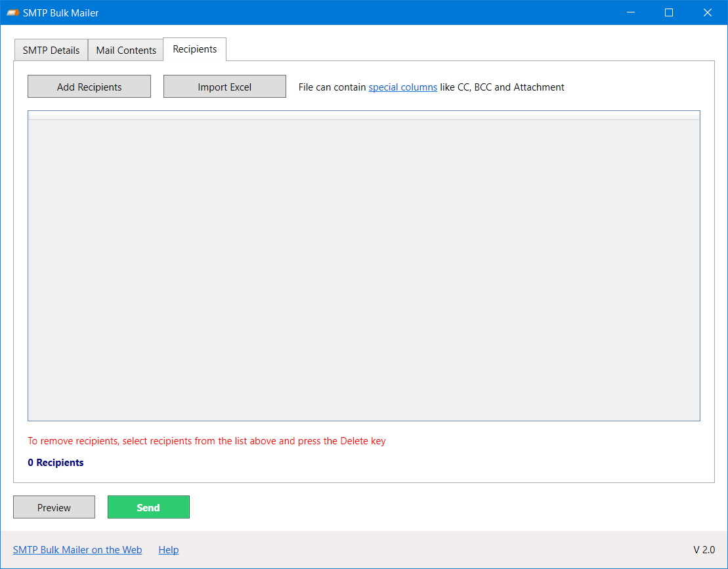This screenshot has height=569, width=728.
Task: Click inside the empty recipients list
Action: [364, 266]
